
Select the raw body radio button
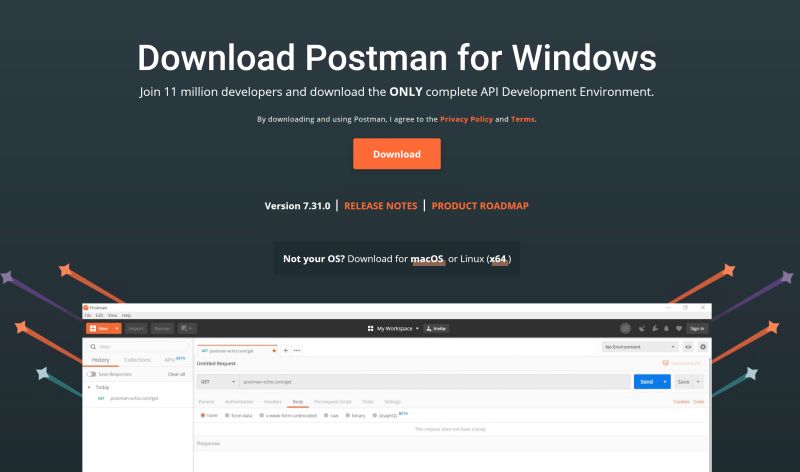point(326,415)
